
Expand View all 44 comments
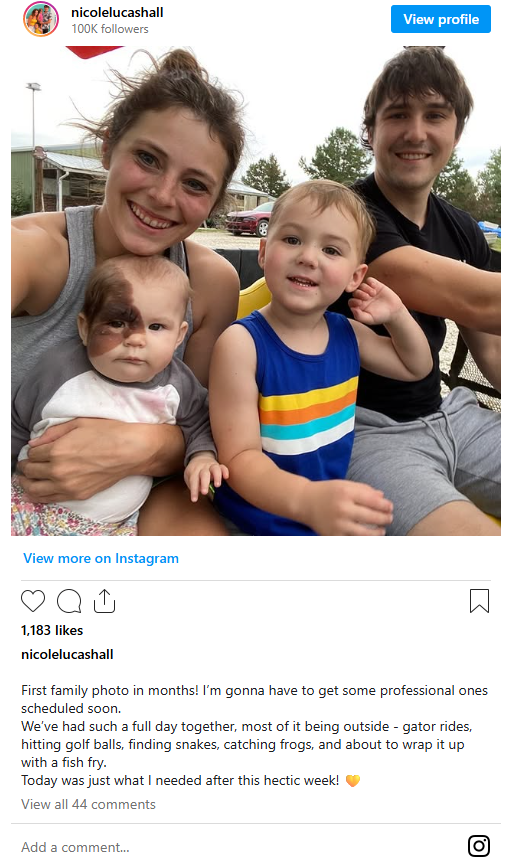(88, 804)
